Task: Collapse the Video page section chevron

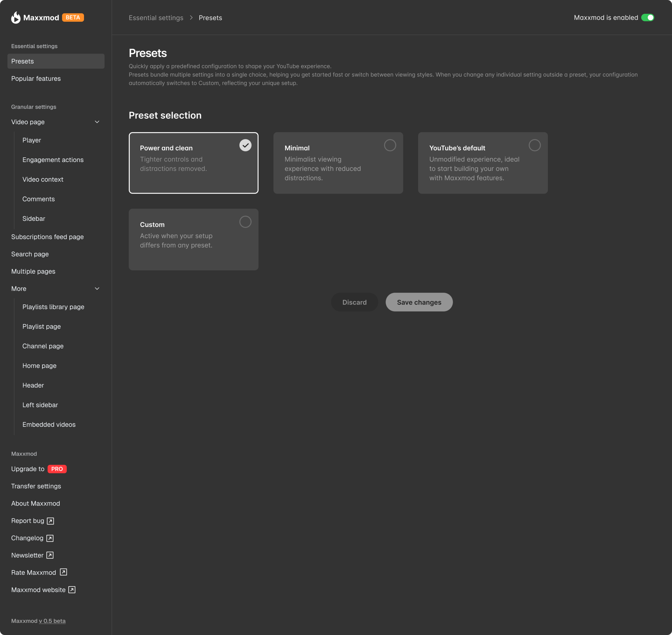Action: click(97, 122)
